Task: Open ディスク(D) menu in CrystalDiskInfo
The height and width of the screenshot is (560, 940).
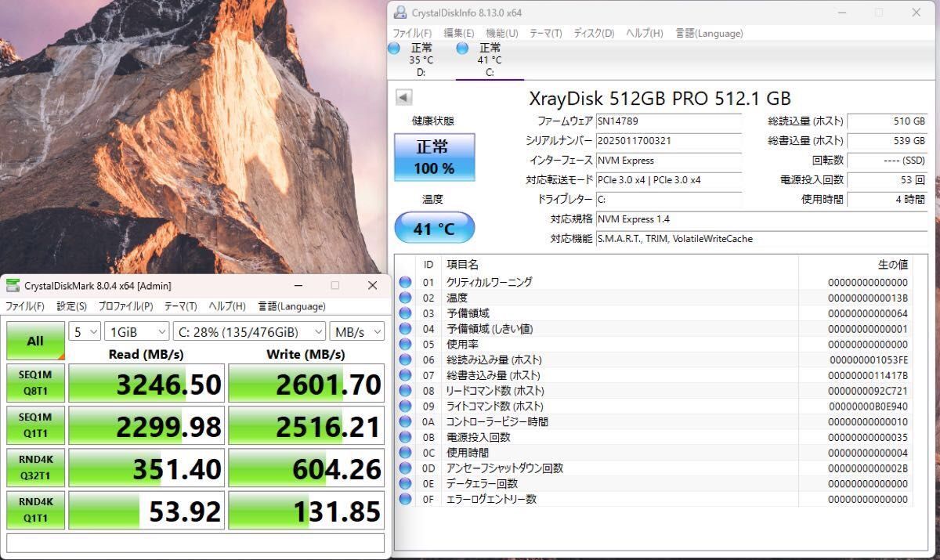Action: pyautogui.click(x=594, y=33)
